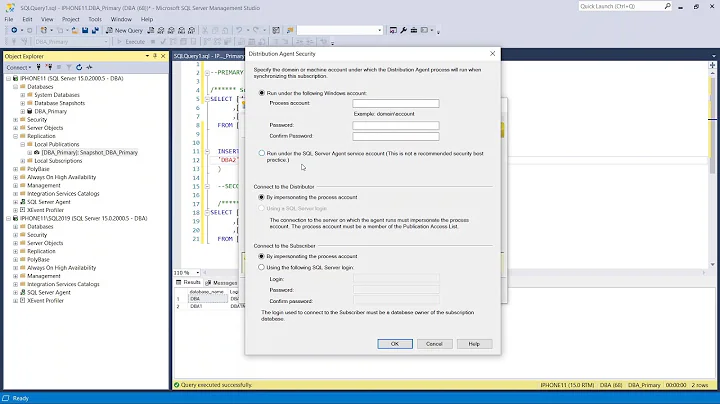Click the Undo icon in the toolbar
This screenshot has width=720, height=404.
click(239, 30)
